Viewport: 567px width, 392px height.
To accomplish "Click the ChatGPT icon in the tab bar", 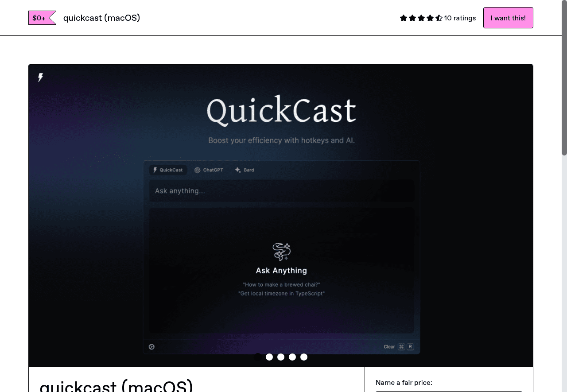I will click(197, 170).
